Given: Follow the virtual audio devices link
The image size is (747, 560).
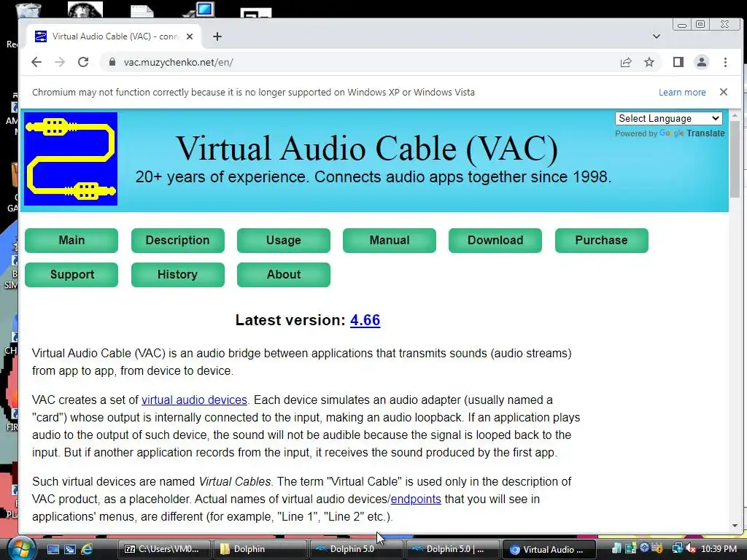Looking at the screenshot, I should click(194, 400).
